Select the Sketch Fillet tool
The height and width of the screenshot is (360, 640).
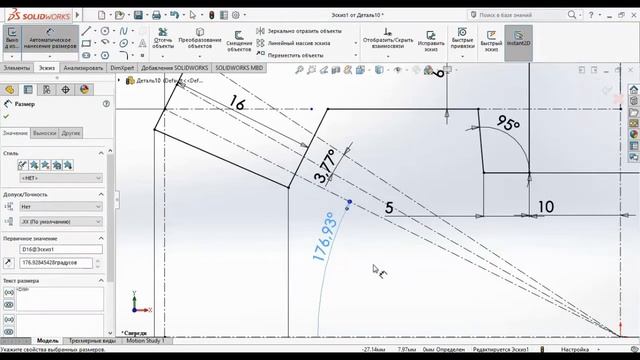tap(124, 55)
